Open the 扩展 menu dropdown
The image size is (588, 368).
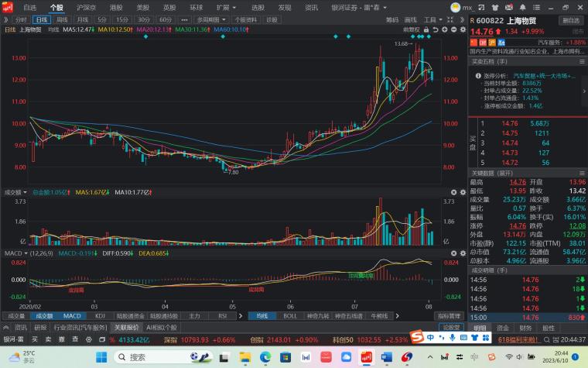point(224,7)
